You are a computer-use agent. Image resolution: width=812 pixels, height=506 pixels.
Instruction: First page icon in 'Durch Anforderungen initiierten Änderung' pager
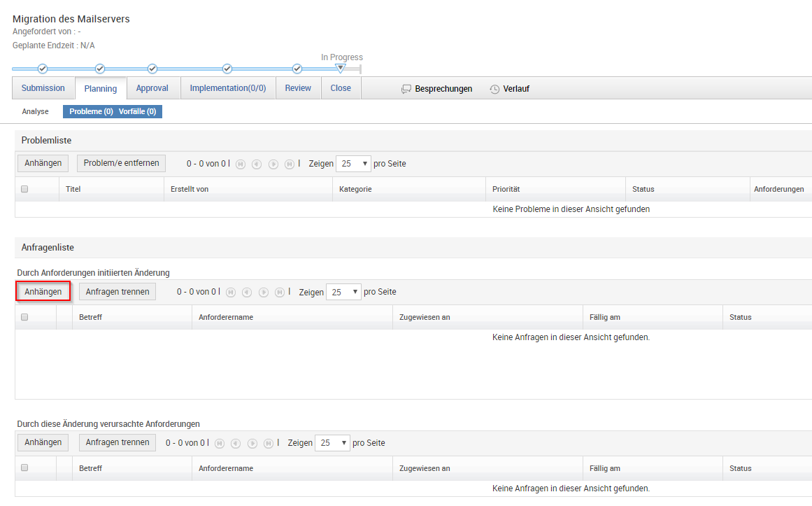tap(230, 293)
